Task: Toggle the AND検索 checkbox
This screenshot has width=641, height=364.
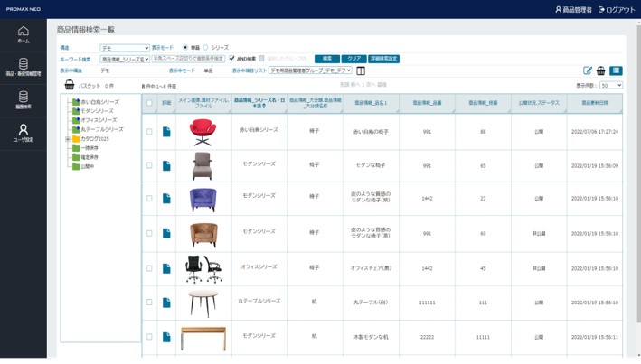Action: coord(232,59)
